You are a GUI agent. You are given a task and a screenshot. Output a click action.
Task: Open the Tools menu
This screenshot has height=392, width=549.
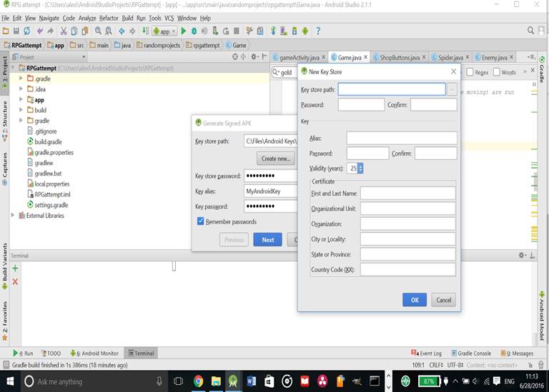(154, 18)
